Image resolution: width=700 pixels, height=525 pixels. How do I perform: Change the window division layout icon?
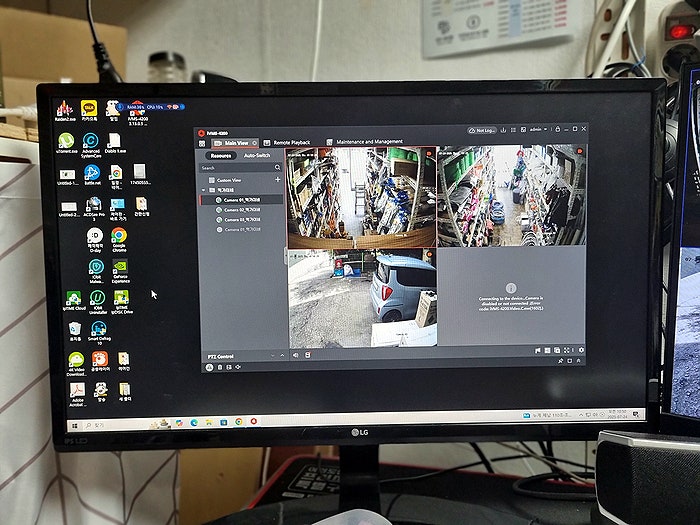click(x=548, y=351)
